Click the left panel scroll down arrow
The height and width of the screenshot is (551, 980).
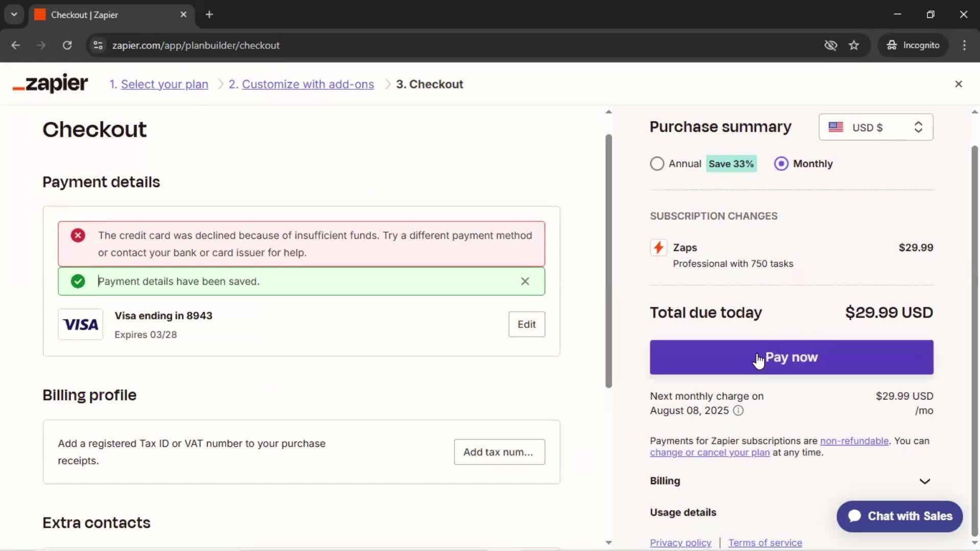[x=608, y=543]
